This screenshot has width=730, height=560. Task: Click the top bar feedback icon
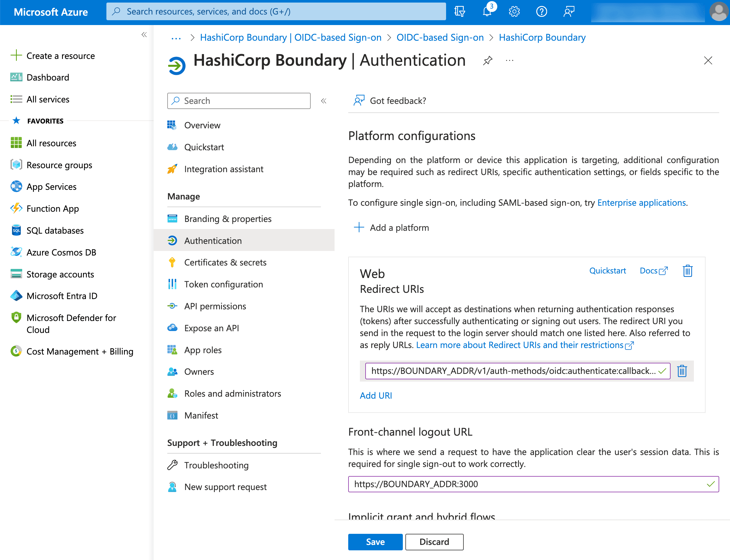coord(569,12)
